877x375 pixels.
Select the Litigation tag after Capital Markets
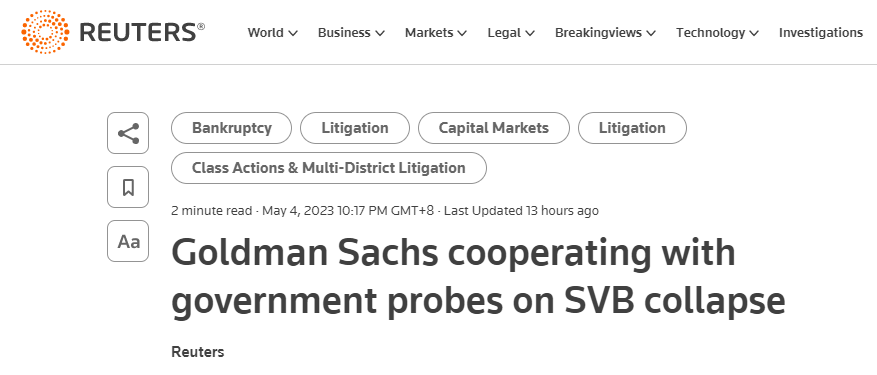(632, 128)
